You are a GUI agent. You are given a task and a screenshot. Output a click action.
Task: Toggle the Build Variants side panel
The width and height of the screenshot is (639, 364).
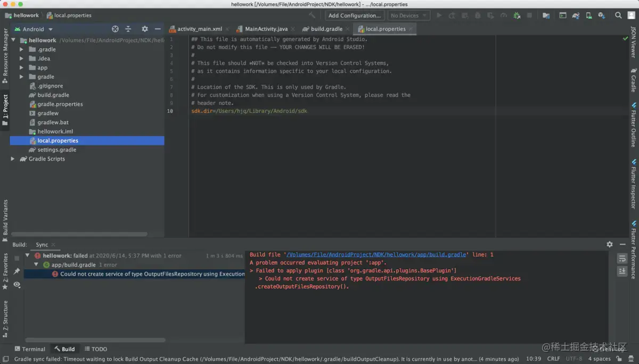(6, 217)
